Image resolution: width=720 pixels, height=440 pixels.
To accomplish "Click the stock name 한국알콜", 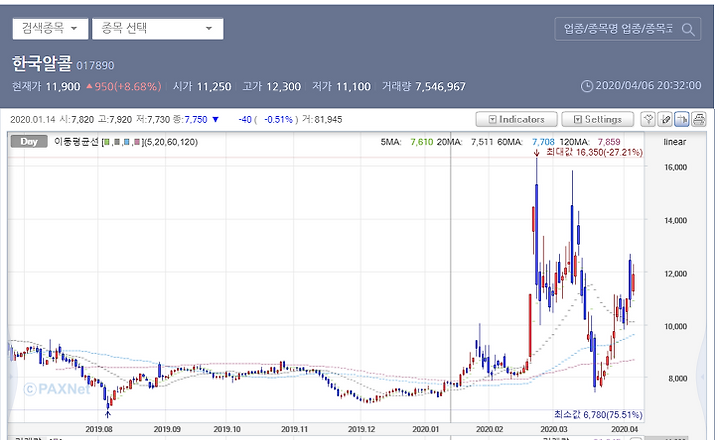I will tap(42, 63).
